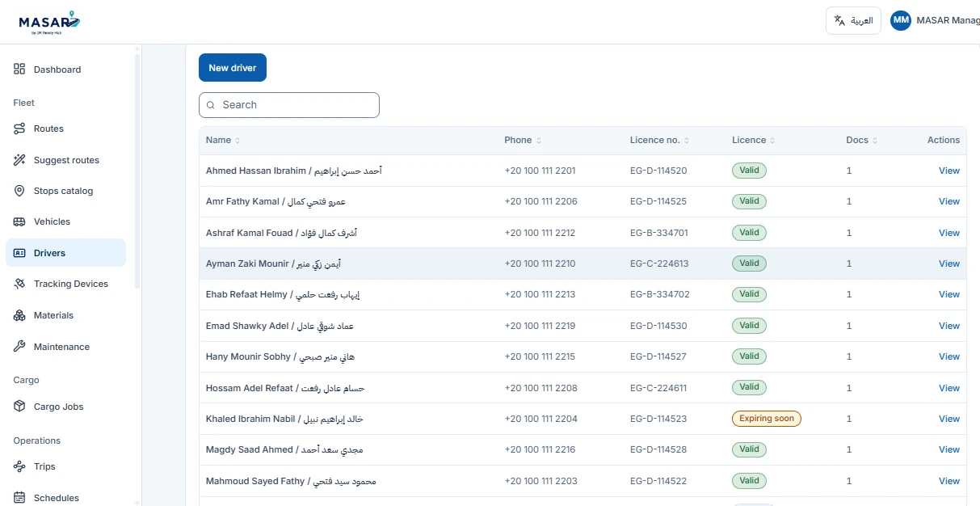Sort by Name column arrows
The height and width of the screenshot is (506, 980).
[238, 141]
